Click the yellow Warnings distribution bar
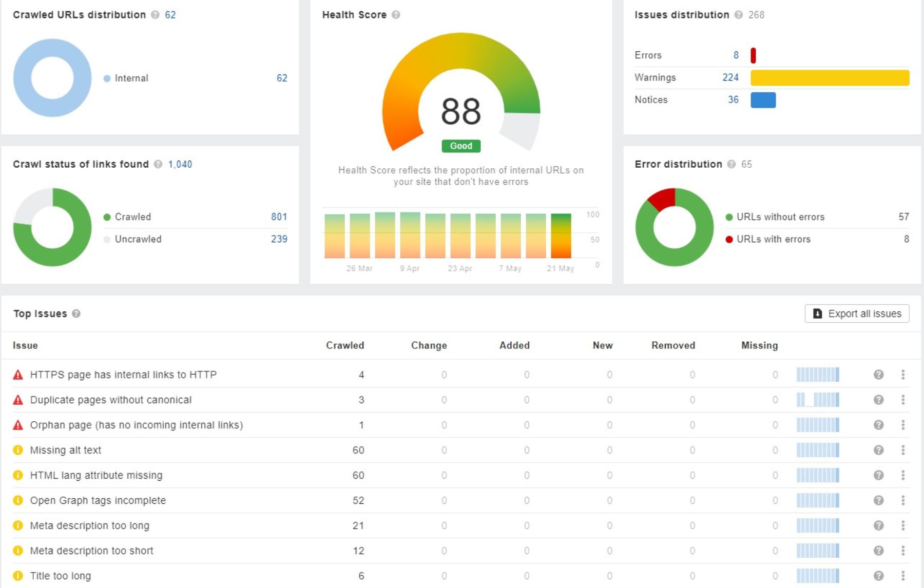The height and width of the screenshot is (588, 924). point(830,77)
